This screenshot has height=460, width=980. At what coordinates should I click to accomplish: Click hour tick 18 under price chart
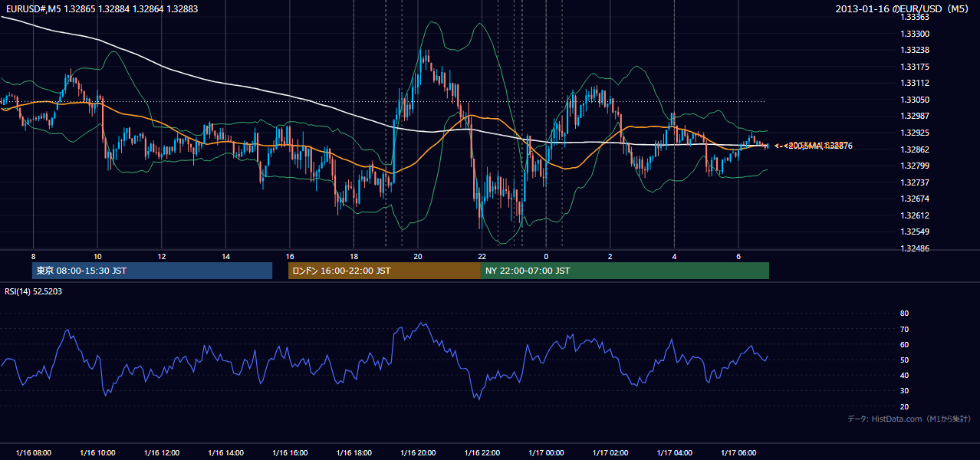(354, 256)
